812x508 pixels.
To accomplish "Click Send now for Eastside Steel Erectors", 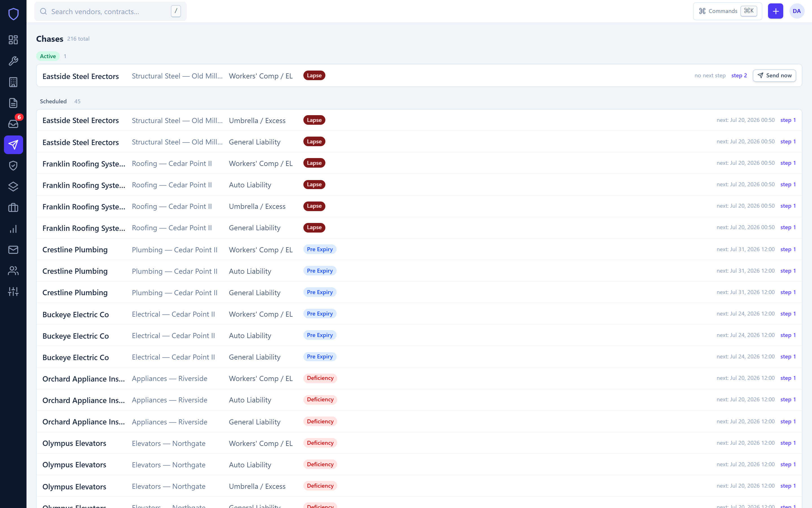I will point(774,76).
